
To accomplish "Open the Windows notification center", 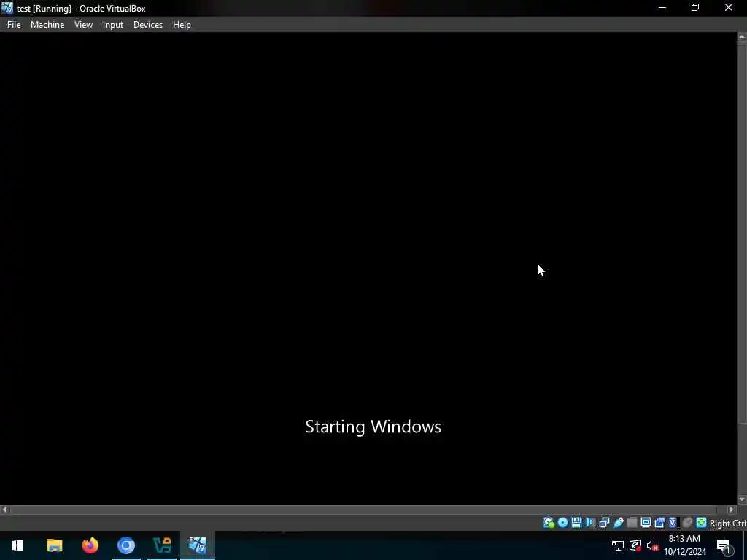I will coord(724,545).
